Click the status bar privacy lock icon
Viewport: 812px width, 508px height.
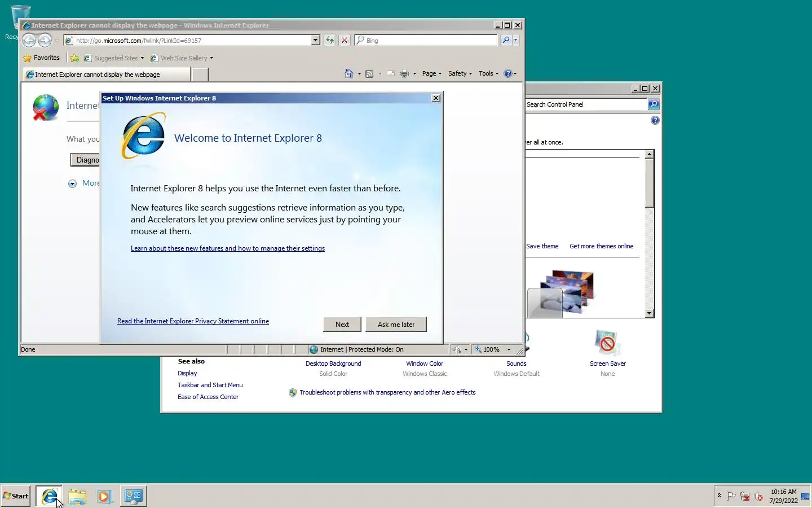pos(457,349)
